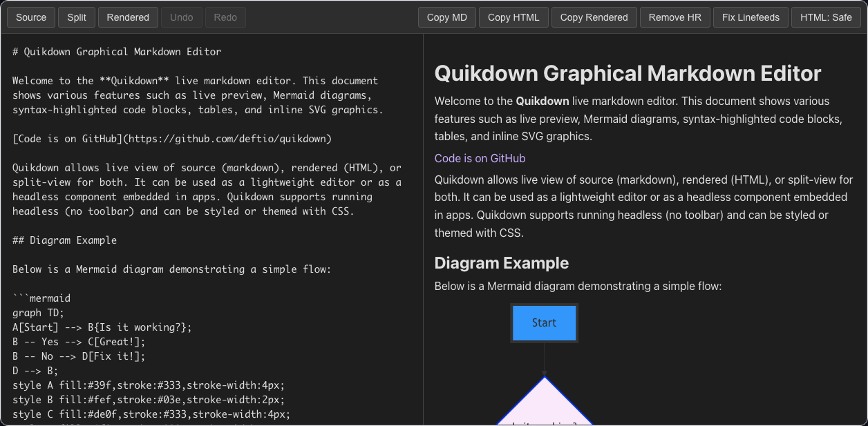
Task: Click the '# Quikdown Graphical Markdown Editor' source line
Action: point(117,52)
